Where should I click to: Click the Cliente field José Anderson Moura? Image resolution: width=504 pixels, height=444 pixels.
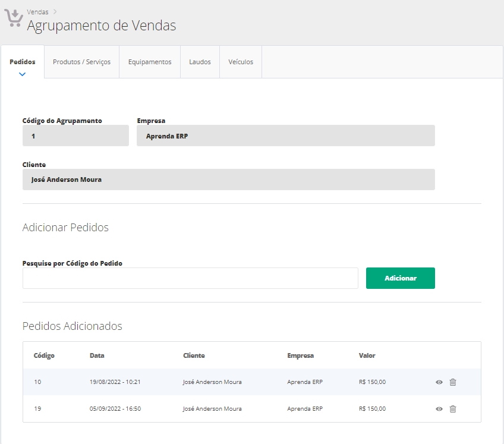228,180
